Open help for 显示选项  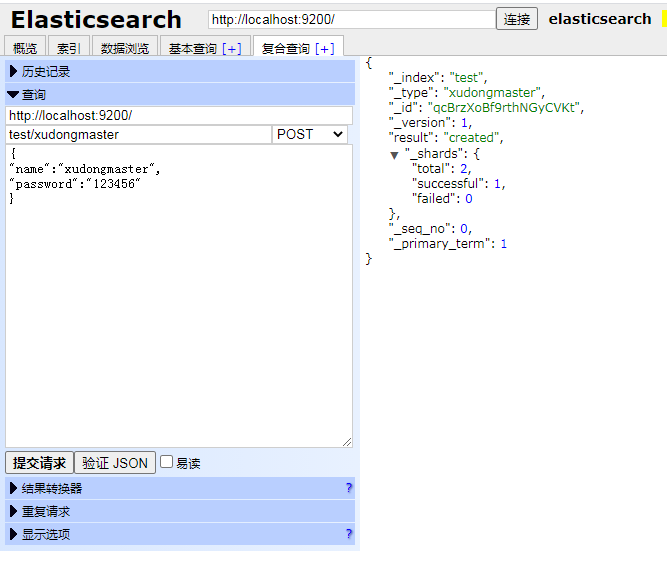coord(349,533)
